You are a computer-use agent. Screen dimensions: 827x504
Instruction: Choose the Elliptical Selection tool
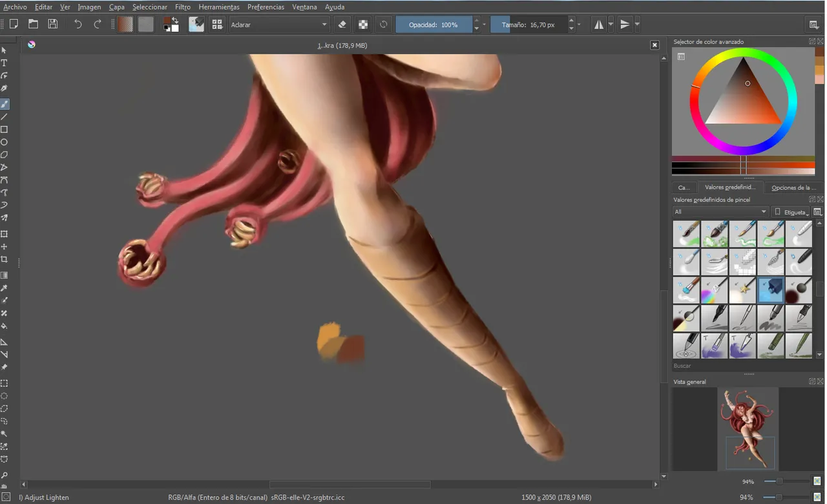(x=4, y=395)
